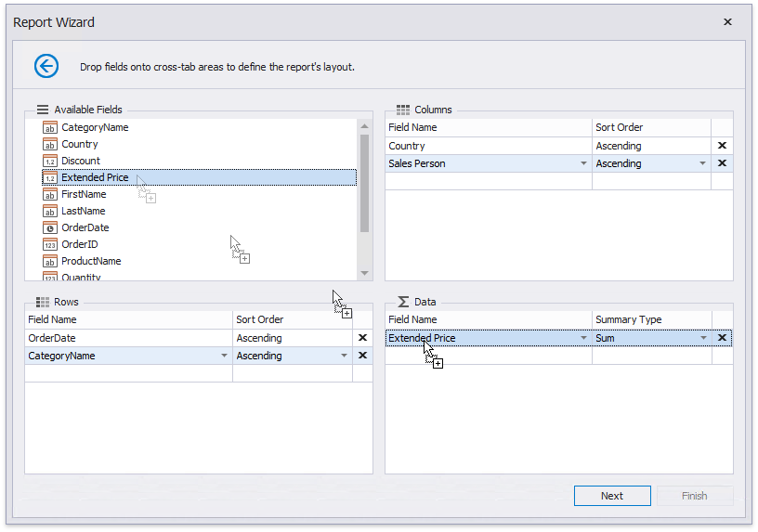
Task: Click the empty Field Name cell in Rows
Action: point(128,373)
